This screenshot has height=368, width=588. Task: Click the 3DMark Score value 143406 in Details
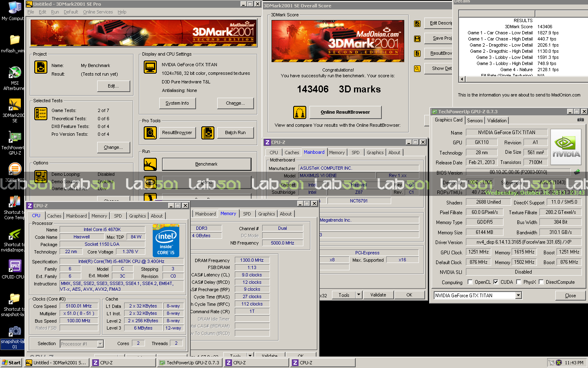pos(545,27)
